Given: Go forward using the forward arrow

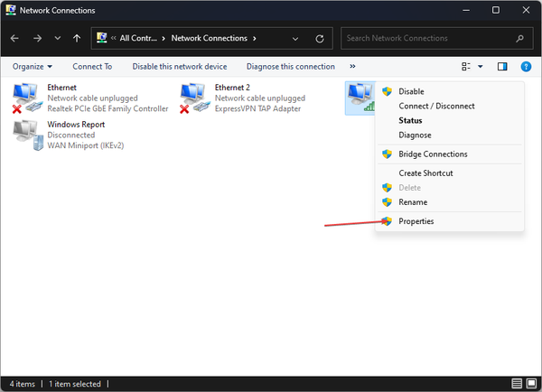Looking at the screenshot, I should 37,38.
